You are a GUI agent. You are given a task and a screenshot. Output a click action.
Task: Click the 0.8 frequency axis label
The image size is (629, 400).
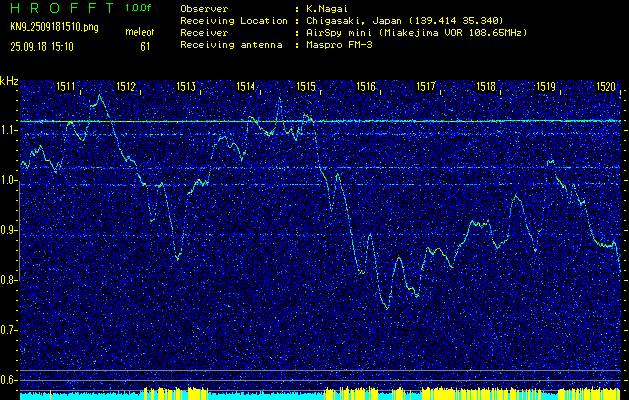coord(7,280)
